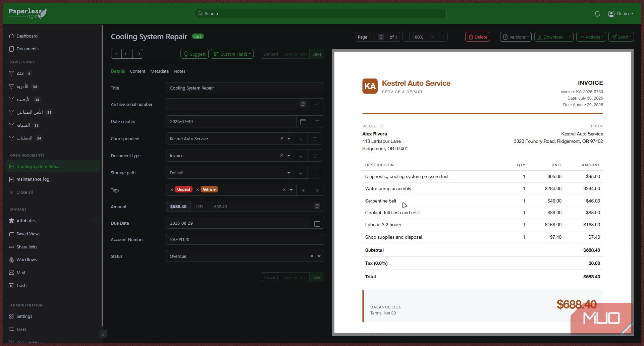Add new storage path plus button
This screenshot has width=644, height=346.
point(301,173)
